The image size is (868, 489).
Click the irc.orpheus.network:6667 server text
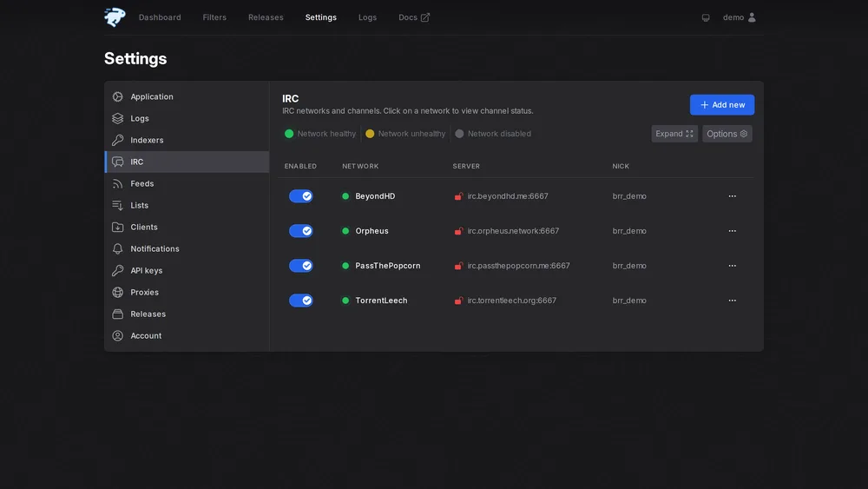[513, 231]
